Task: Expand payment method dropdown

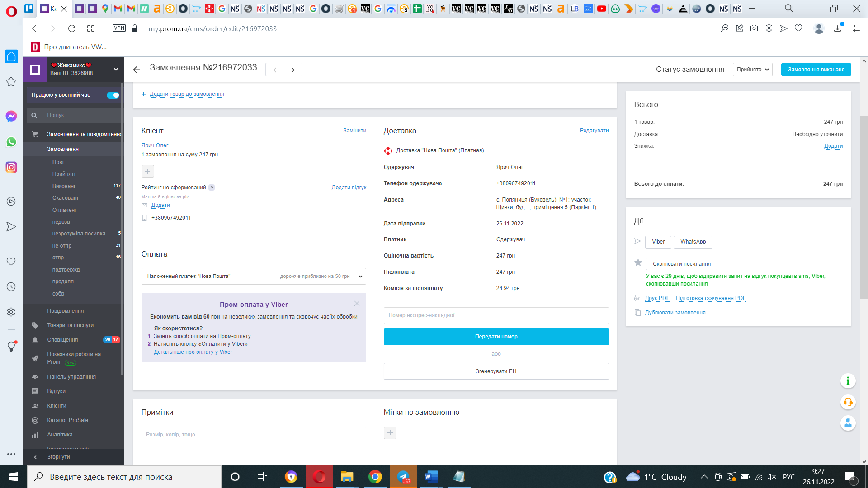Action: (254, 276)
